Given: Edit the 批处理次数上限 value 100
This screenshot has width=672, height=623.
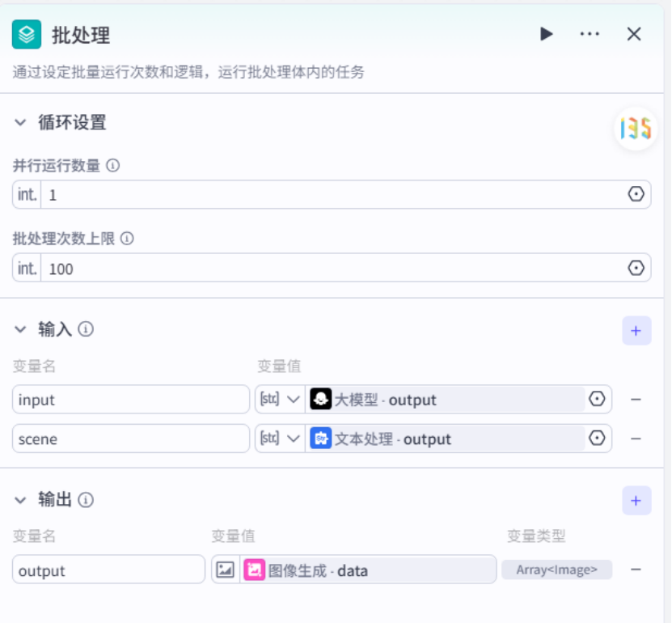Looking at the screenshot, I should (x=332, y=268).
